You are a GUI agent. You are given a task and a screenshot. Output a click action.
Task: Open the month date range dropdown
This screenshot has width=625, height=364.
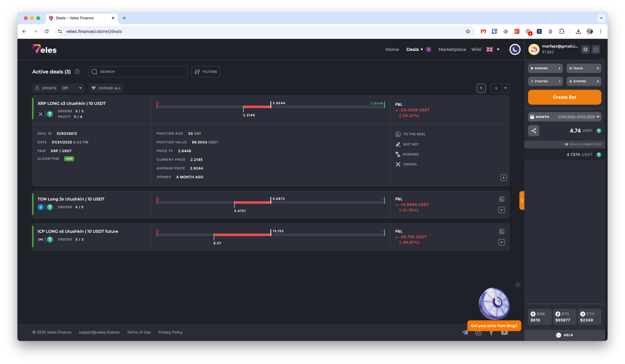point(564,117)
